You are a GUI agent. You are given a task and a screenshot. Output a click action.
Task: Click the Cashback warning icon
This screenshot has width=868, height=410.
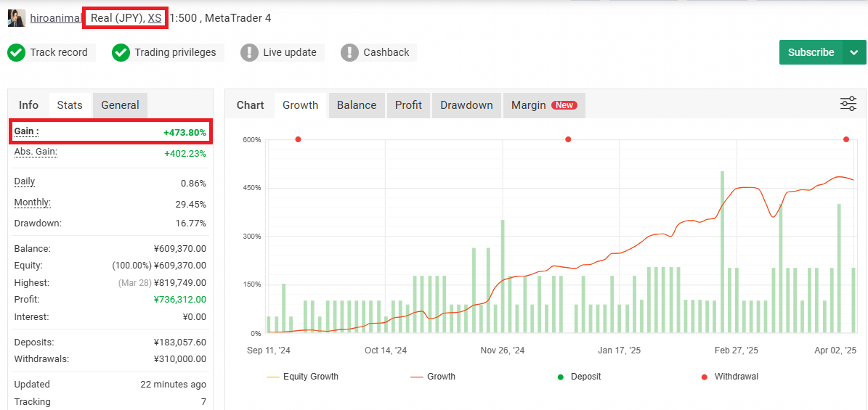(349, 52)
